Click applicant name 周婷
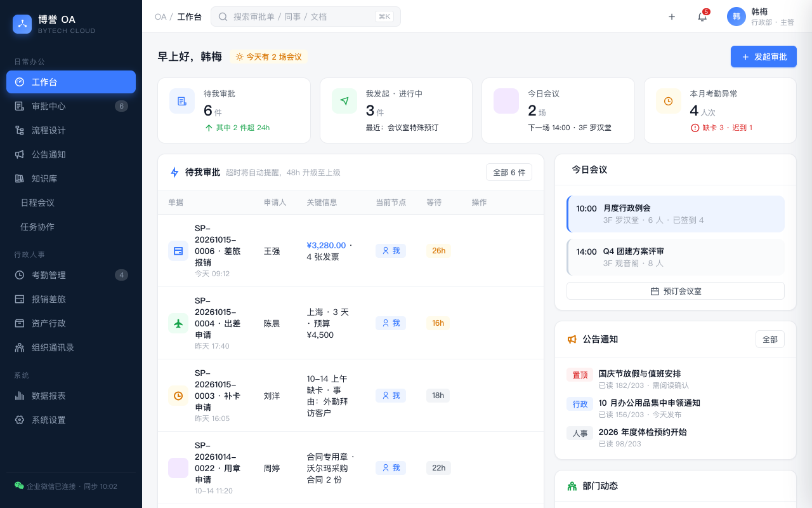The width and height of the screenshot is (812, 508). click(272, 468)
